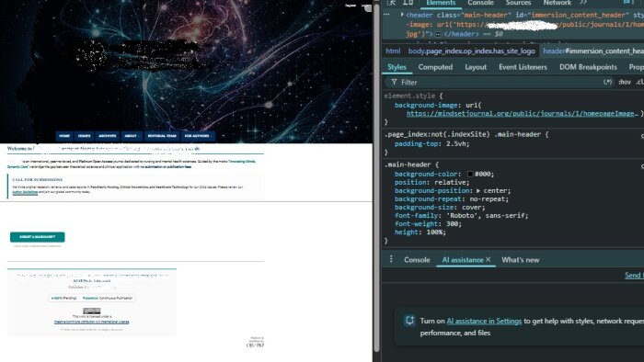Select the html breadcrumb item

tap(393, 51)
